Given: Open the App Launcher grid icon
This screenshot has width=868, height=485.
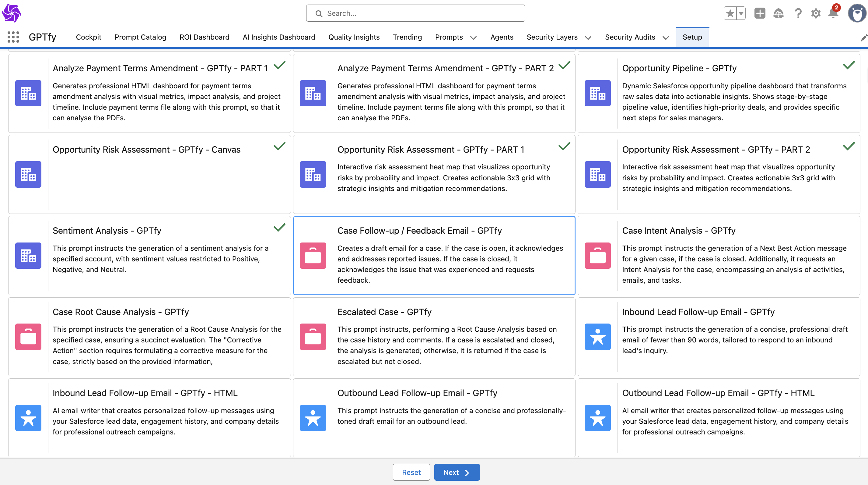Looking at the screenshot, I should pos(13,37).
